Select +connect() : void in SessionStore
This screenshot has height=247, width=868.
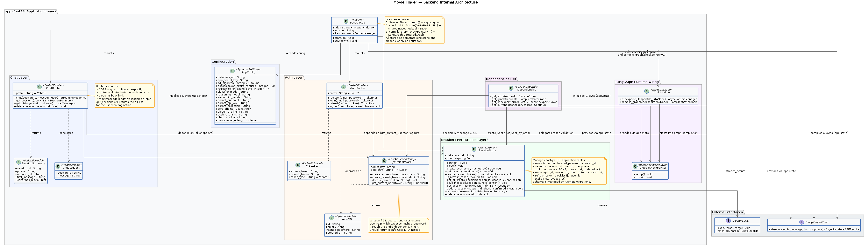456,163
